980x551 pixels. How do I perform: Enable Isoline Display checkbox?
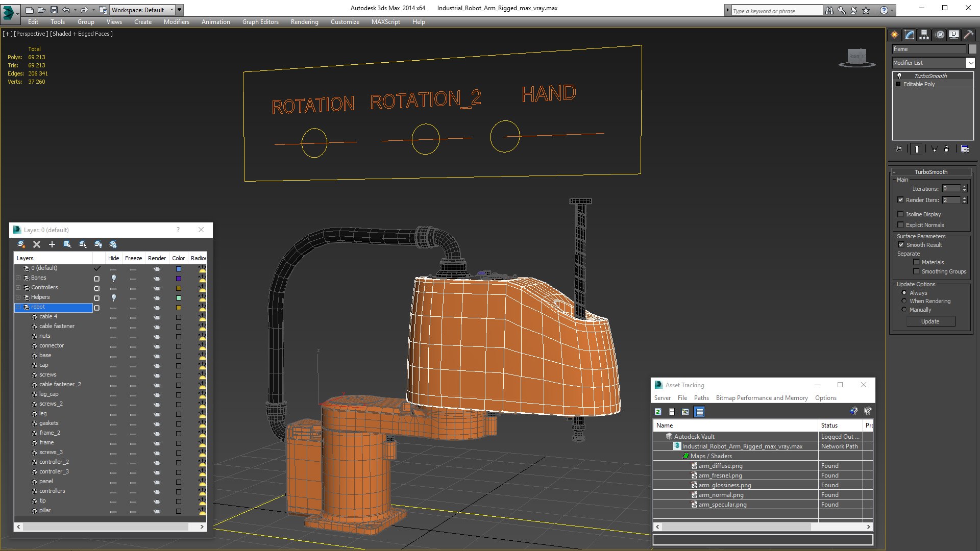pos(900,214)
